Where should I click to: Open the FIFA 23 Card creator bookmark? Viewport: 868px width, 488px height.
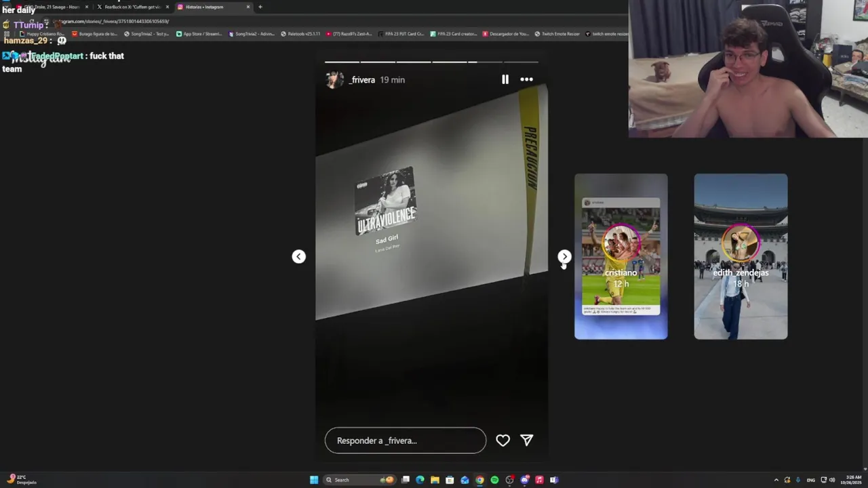point(454,34)
